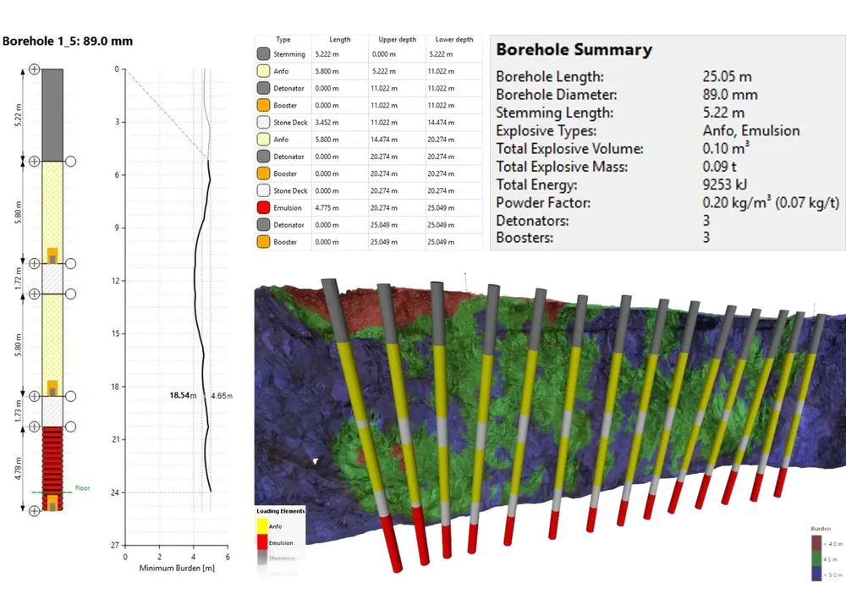Click the Stemming type icon in table
This screenshot has width=846, height=616.
[x=263, y=54]
